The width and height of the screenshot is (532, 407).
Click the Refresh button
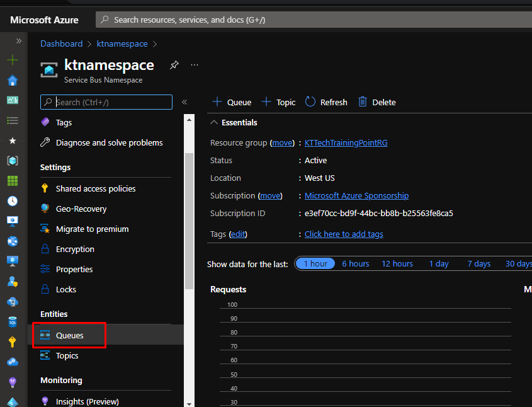click(326, 102)
